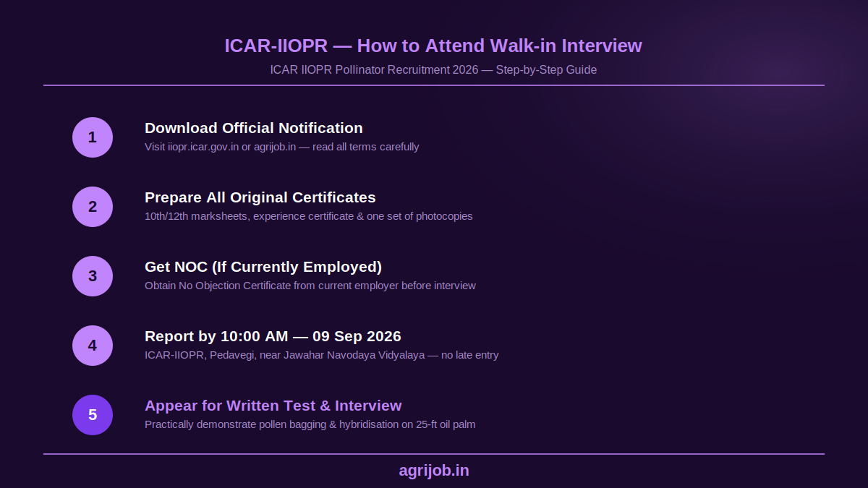Click the step 4 number circle
The image size is (868, 488).
[93, 346]
